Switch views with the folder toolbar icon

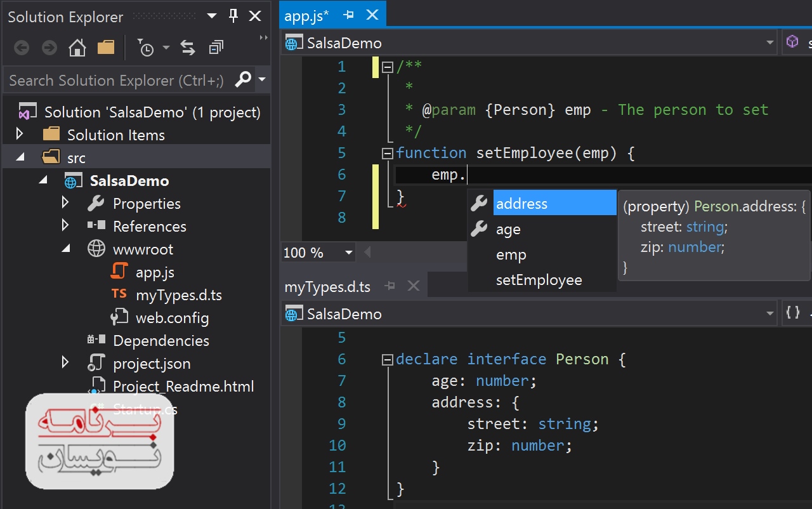[106, 48]
